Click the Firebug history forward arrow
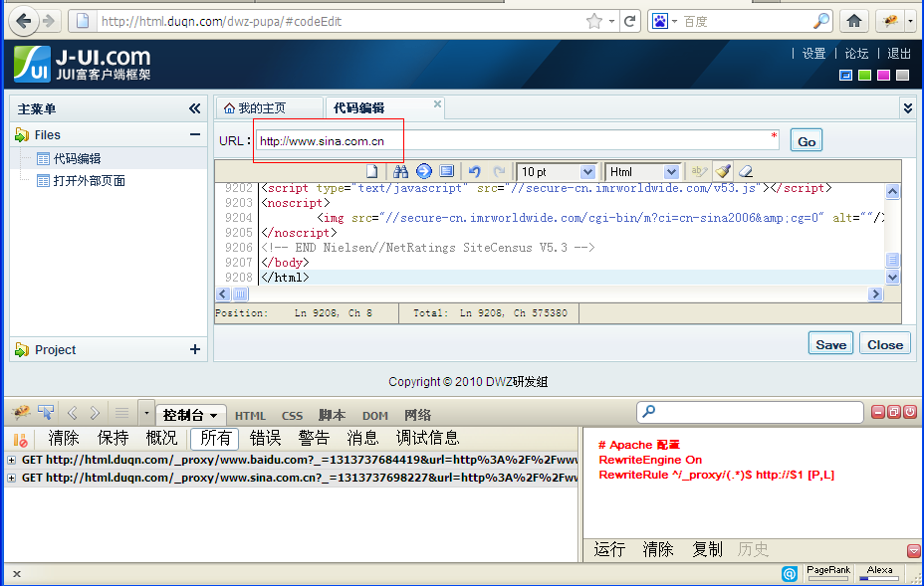The width and height of the screenshot is (924, 586). coord(95,414)
